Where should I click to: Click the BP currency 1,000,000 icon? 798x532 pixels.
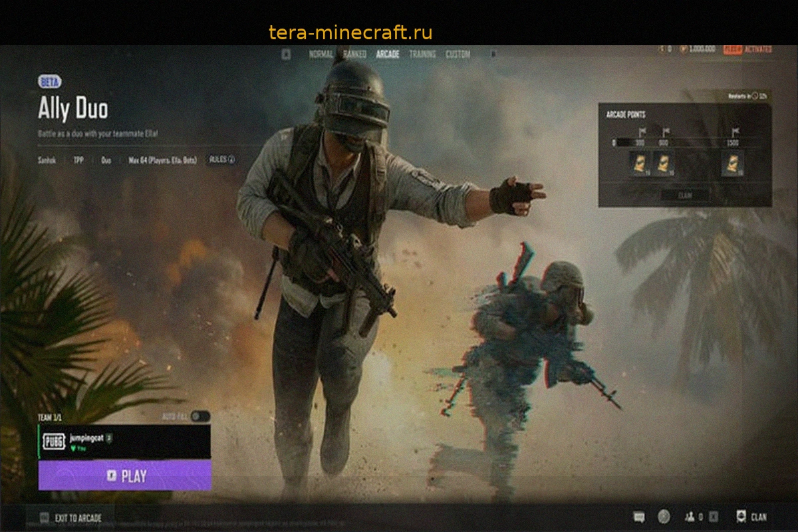pos(683,49)
